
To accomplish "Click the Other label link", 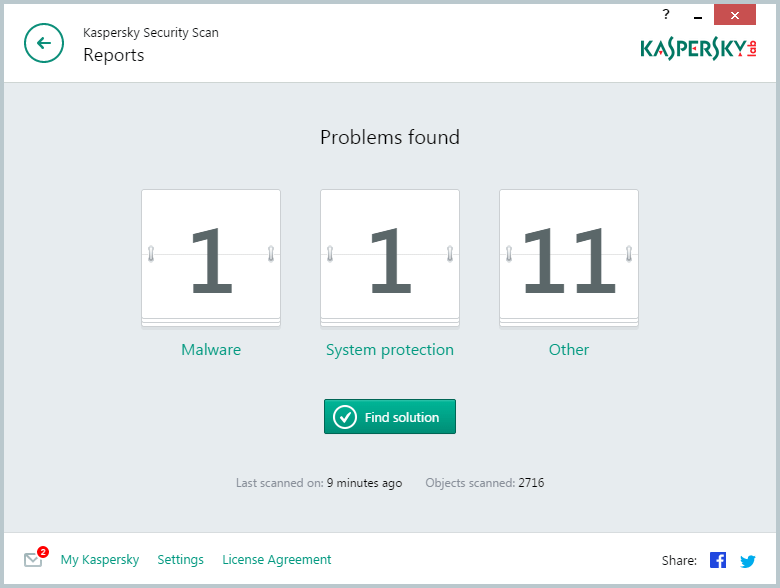I will pos(569,350).
